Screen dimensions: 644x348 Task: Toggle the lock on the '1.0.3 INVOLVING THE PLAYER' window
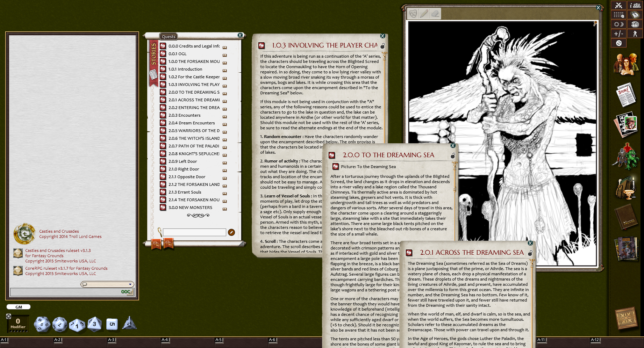pos(383,46)
